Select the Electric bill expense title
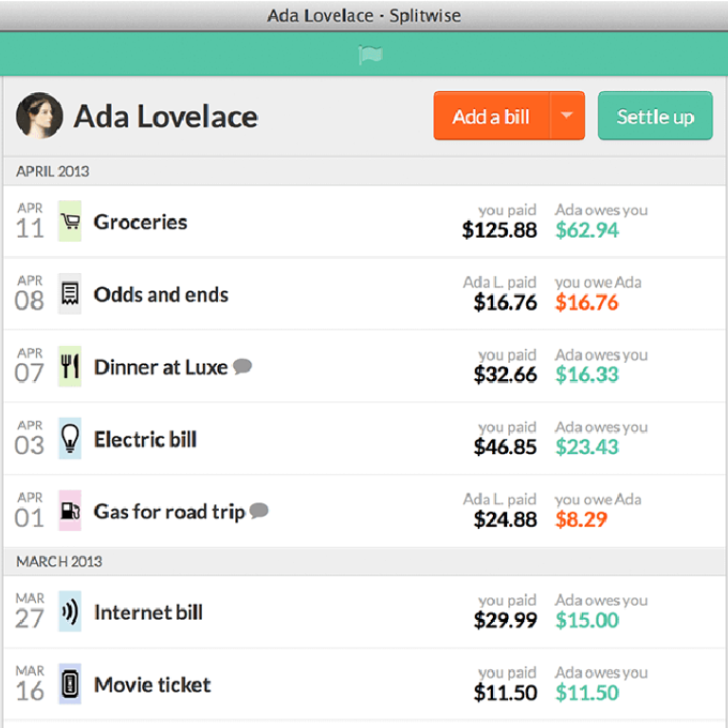 coord(145,439)
